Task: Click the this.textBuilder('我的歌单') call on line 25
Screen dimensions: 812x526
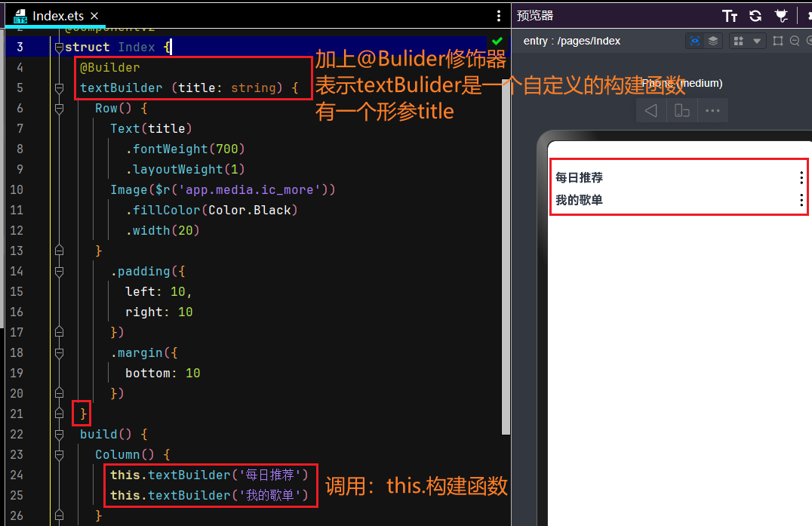Action: (x=209, y=496)
